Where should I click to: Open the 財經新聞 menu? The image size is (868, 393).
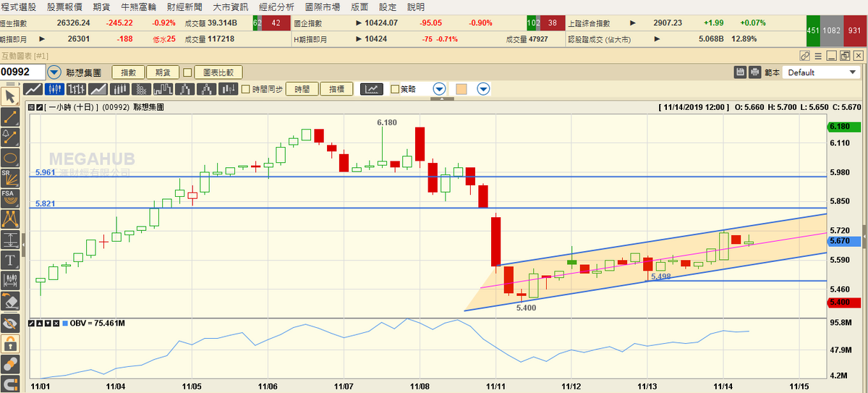(185, 7)
